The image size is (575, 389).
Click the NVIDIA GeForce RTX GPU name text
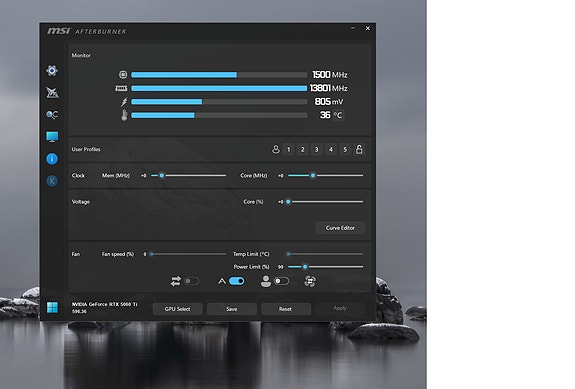[105, 304]
